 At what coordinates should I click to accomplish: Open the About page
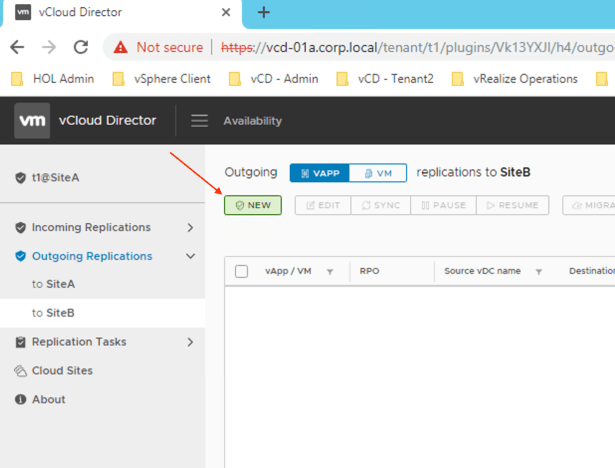pyautogui.click(x=48, y=400)
